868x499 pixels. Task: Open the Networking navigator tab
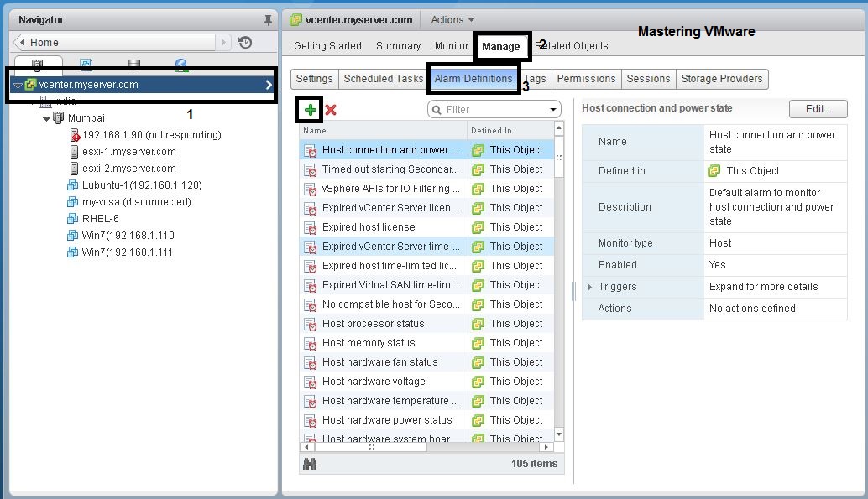click(x=181, y=65)
